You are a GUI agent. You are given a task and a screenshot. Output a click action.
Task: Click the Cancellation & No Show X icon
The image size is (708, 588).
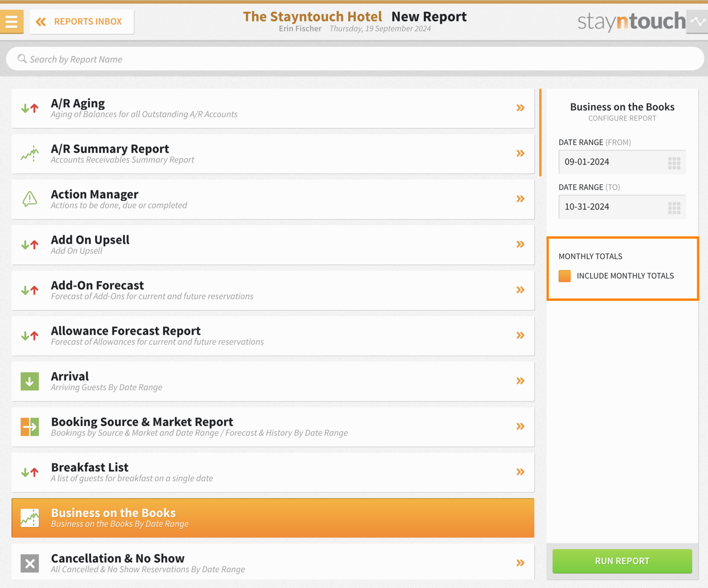[30, 563]
